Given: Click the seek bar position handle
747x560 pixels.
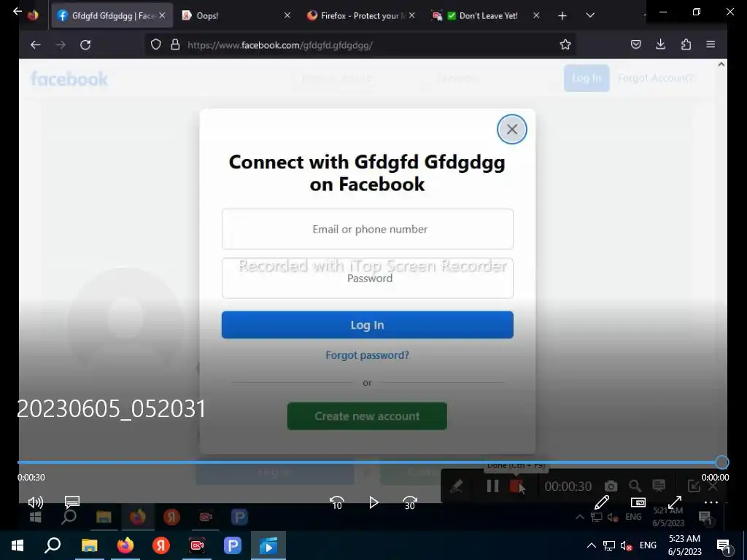Looking at the screenshot, I should [x=721, y=462].
